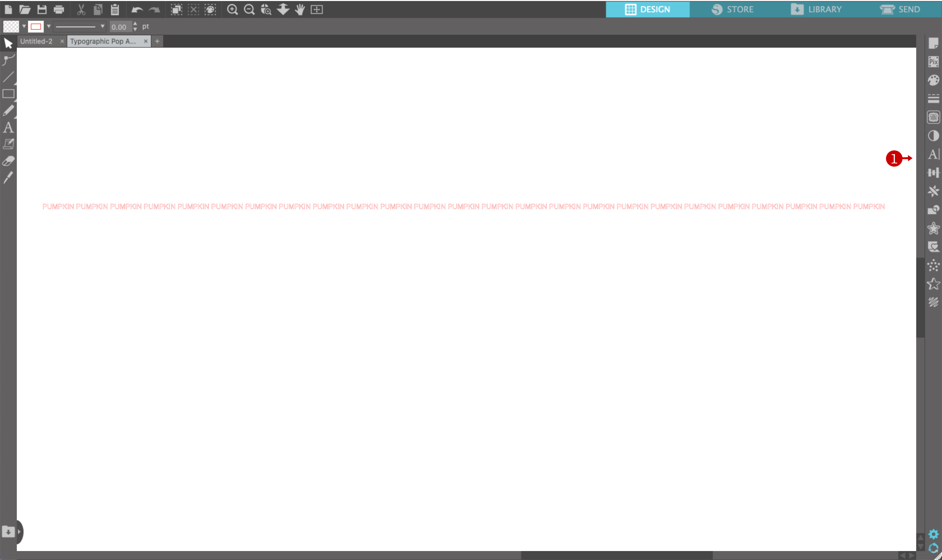Open the Fill color palette panel
Image resolution: width=942 pixels, height=560 pixels.
[934, 80]
